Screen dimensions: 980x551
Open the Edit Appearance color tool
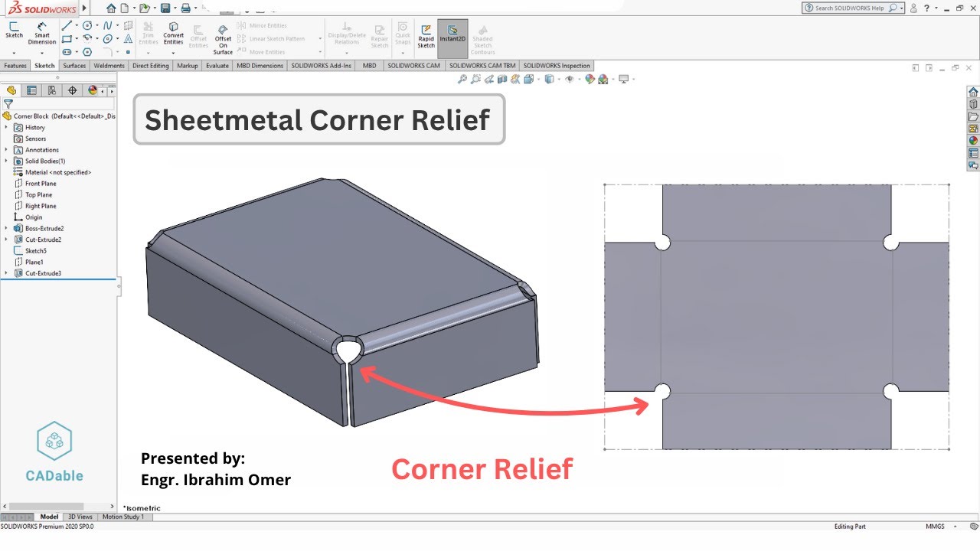[590, 79]
